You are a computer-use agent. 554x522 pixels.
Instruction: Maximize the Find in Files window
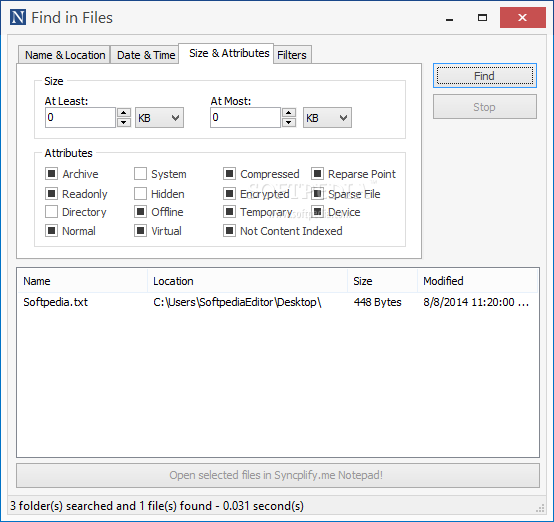coord(482,18)
